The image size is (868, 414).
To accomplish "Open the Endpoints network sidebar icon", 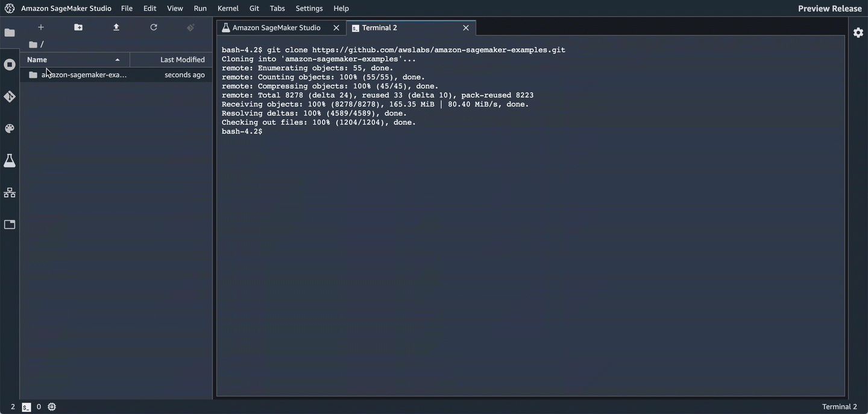I will (x=10, y=193).
